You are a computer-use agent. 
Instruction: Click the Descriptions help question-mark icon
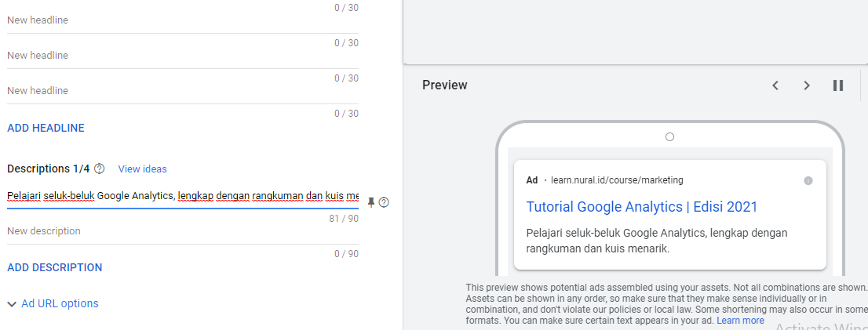click(x=100, y=169)
